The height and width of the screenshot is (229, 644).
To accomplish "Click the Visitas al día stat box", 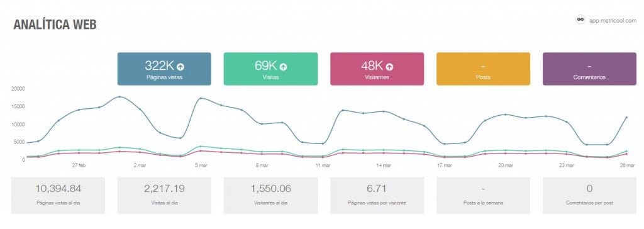I will [164, 196].
